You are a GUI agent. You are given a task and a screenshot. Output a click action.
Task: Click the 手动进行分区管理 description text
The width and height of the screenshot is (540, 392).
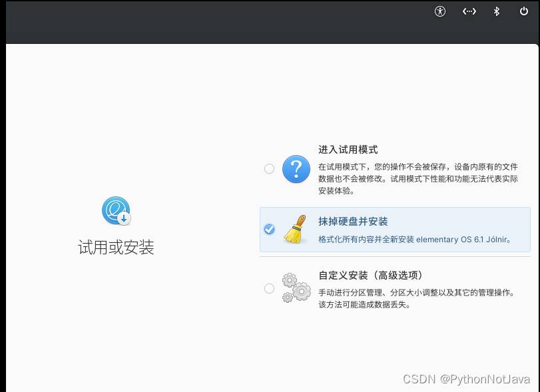(x=417, y=298)
